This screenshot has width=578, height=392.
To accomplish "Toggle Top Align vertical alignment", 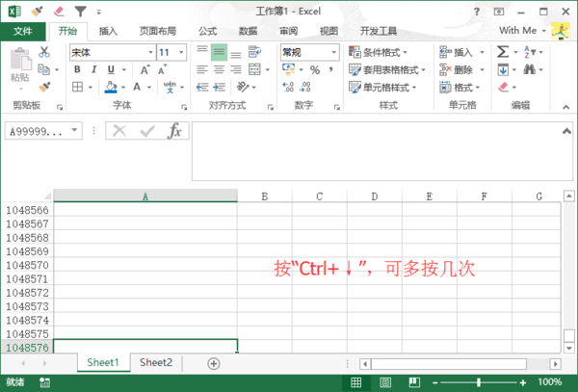I will [x=202, y=52].
